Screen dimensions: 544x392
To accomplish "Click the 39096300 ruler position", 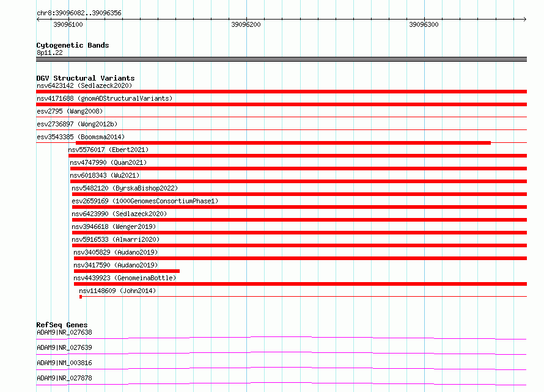I will (x=424, y=24).
